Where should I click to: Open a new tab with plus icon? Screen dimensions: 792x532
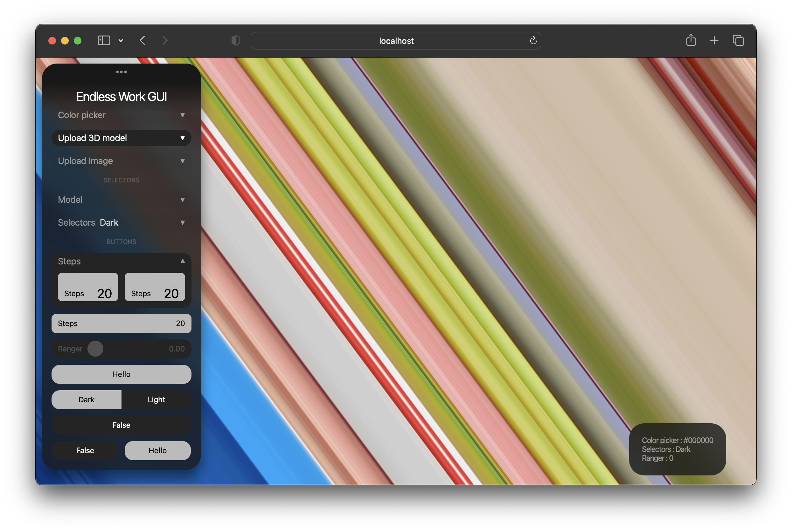pyautogui.click(x=714, y=41)
